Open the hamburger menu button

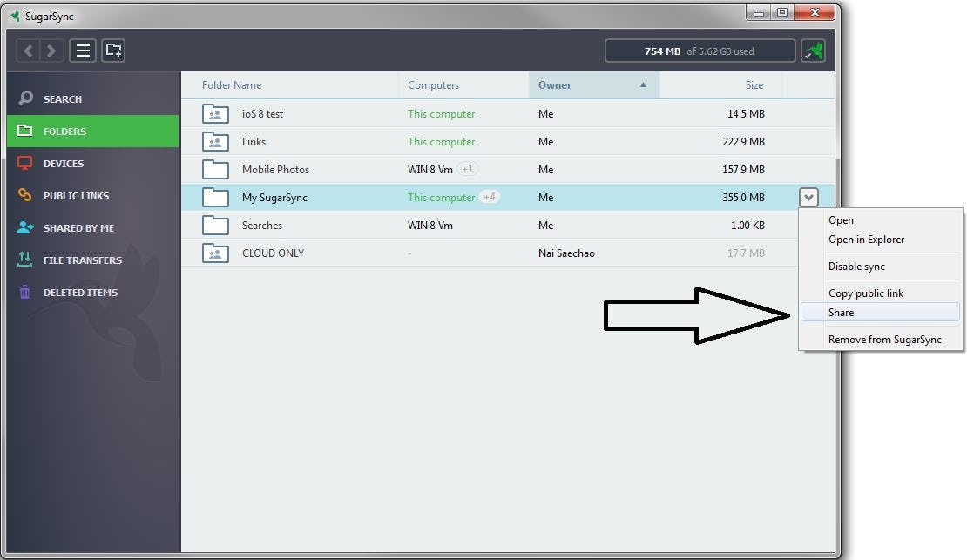pyautogui.click(x=83, y=51)
